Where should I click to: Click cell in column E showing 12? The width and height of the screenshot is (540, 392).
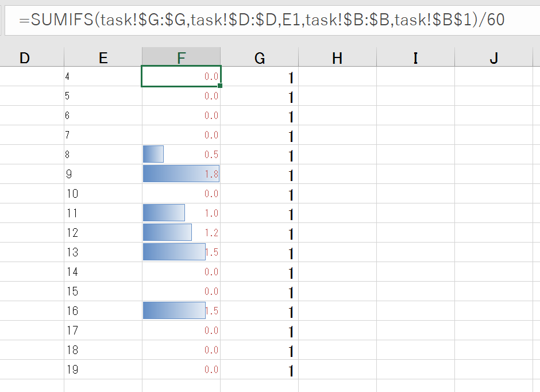pos(103,233)
